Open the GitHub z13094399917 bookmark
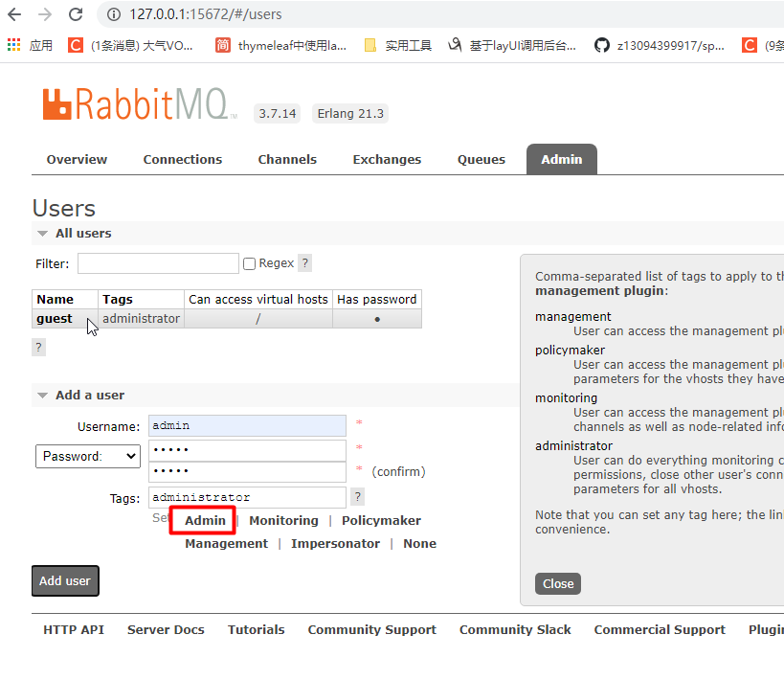Screen dimensions: 784x680 tap(659, 46)
